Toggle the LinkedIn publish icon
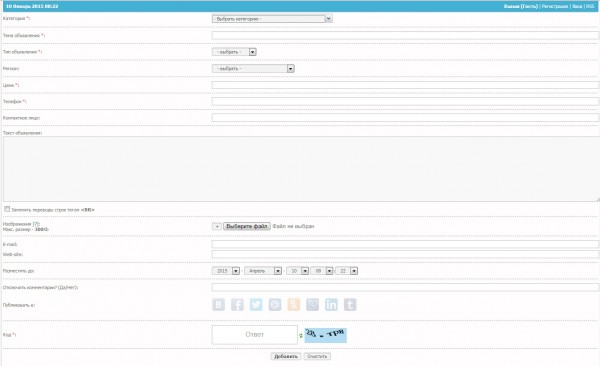Viewport: 600px width, 366px height. click(331, 305)
